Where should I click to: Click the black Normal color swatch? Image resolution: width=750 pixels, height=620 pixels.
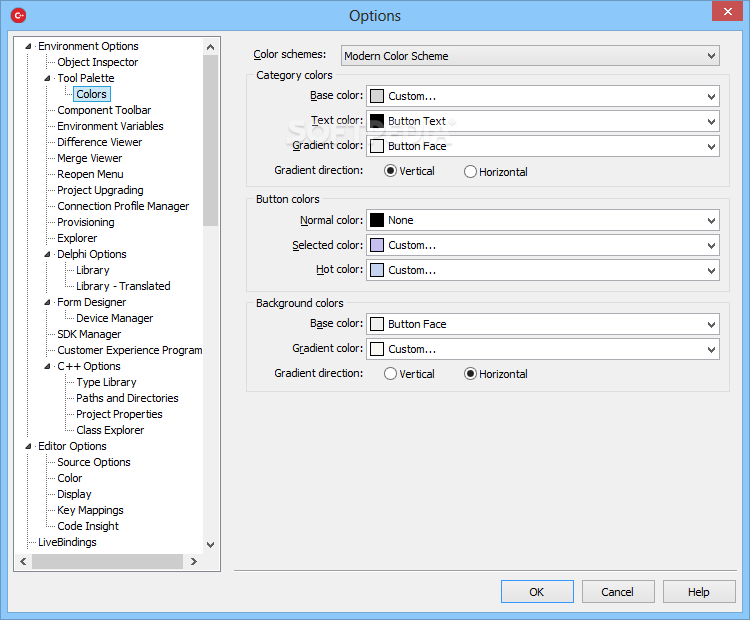(x=377, y=220)
